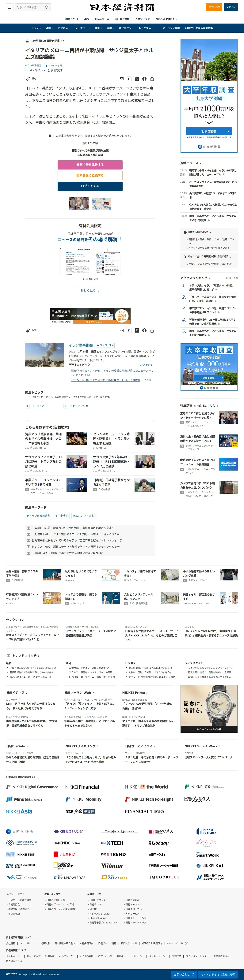Image resolution: width=244 pixels, height=980 pixels.
Task: Expand もっと見る in the navigation bar
Action: 146,28
